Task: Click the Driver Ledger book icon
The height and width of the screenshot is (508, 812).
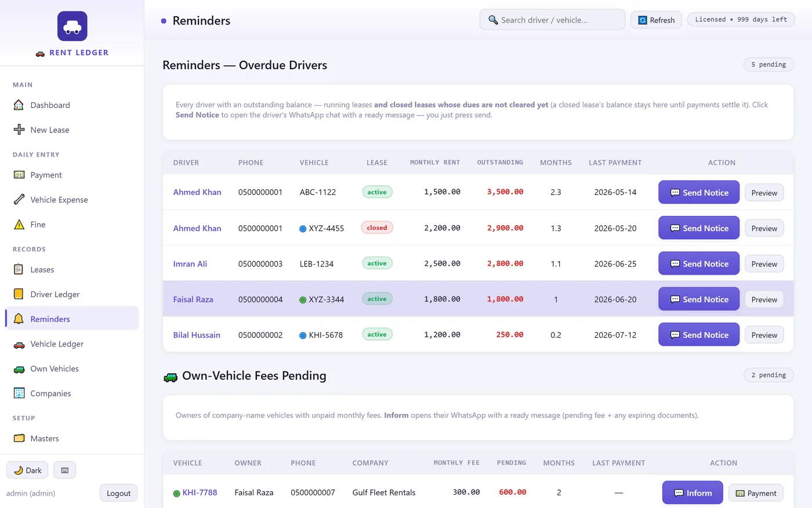Action: coord(19,294)
